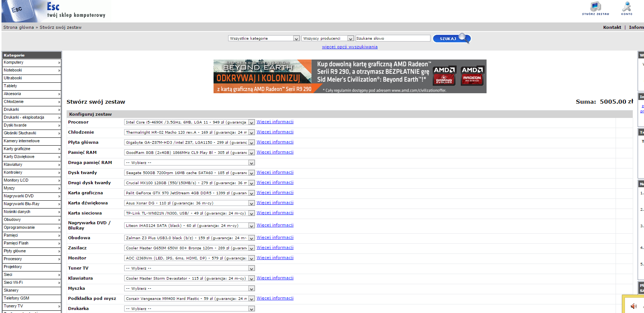Open the Procesory category
The width and height of the screenshot is (644, 313).
tap(32, 259)
